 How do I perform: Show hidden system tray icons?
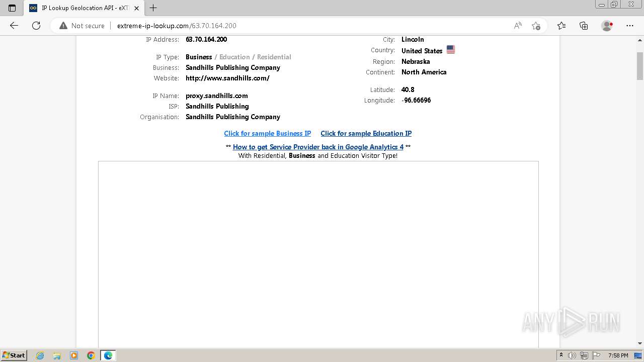(x=561, y=355)
